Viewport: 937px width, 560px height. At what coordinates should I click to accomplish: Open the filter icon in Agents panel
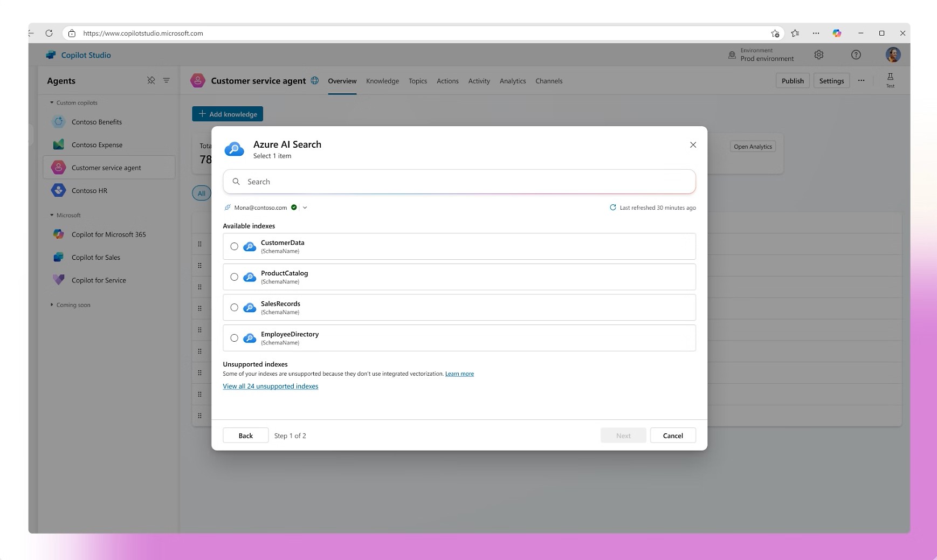(166, 80)
